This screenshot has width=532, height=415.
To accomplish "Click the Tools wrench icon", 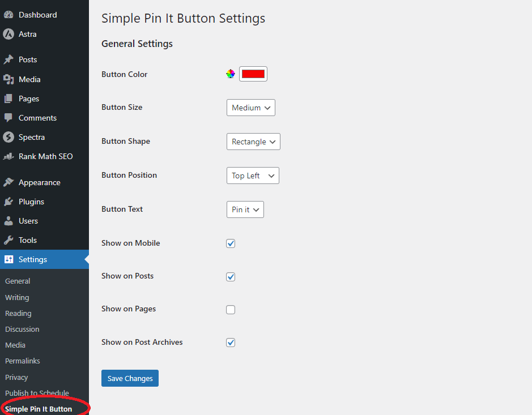I will [8, 240].
